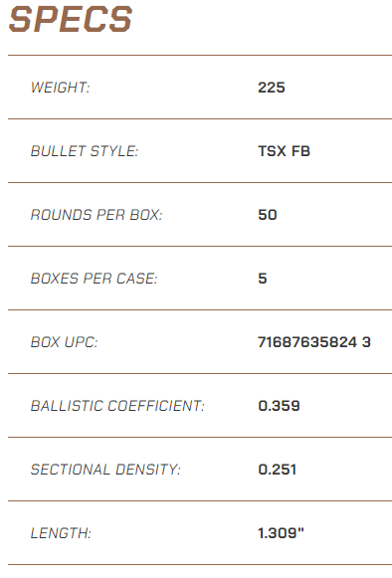Click the divider line below SPECS heading

(200, 56)
